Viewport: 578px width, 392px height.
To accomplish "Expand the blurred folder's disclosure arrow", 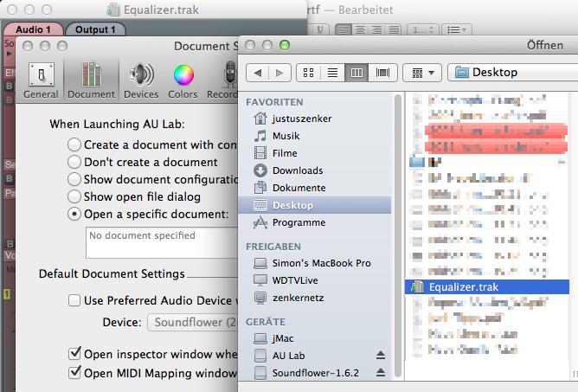I will 562,162.
